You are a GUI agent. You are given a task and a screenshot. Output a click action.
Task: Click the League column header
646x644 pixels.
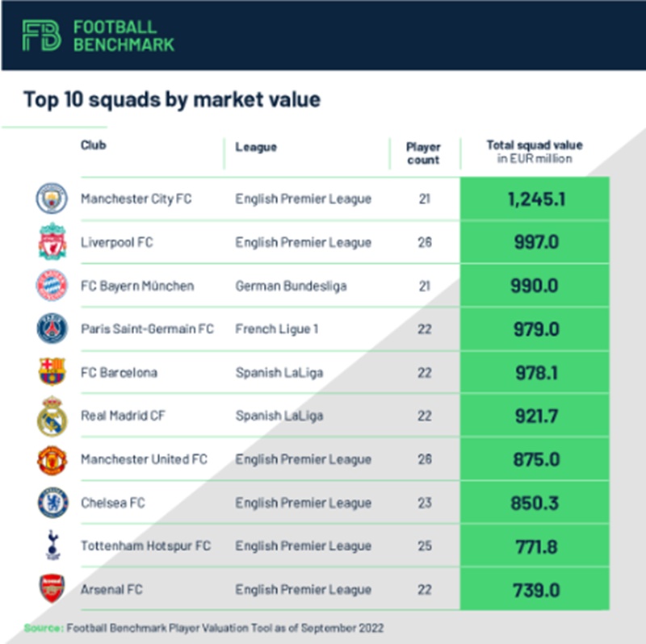[x=256, y=147]
